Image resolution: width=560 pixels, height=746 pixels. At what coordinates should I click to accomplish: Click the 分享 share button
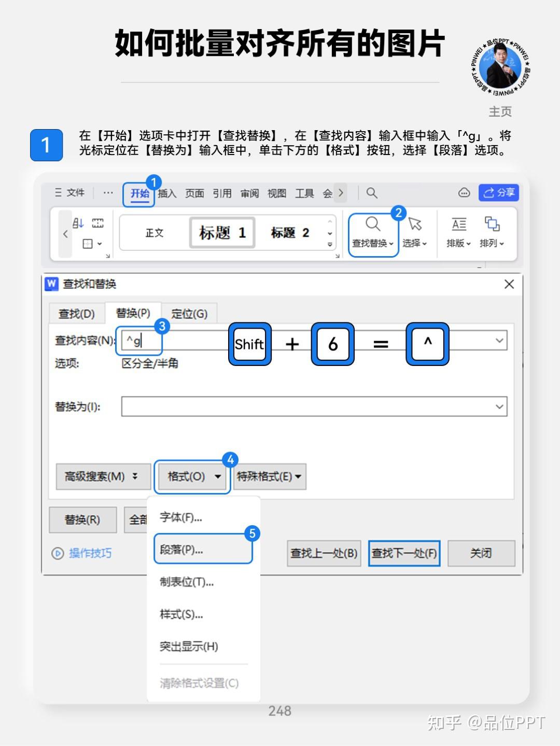[497, 193]
